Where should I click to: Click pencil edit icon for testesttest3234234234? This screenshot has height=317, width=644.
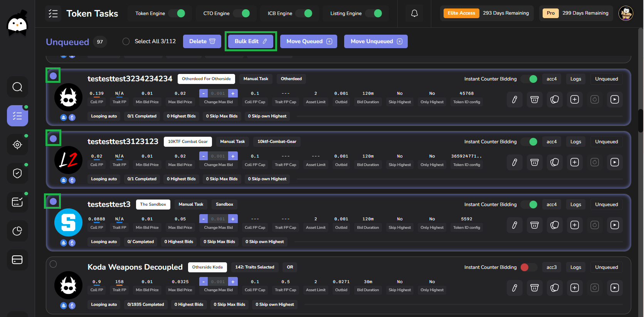515,99
